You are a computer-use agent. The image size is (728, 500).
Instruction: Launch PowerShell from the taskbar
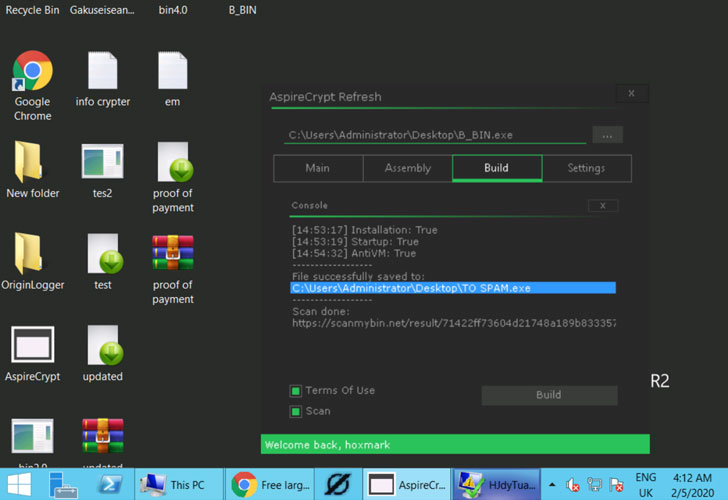point(110,484)
